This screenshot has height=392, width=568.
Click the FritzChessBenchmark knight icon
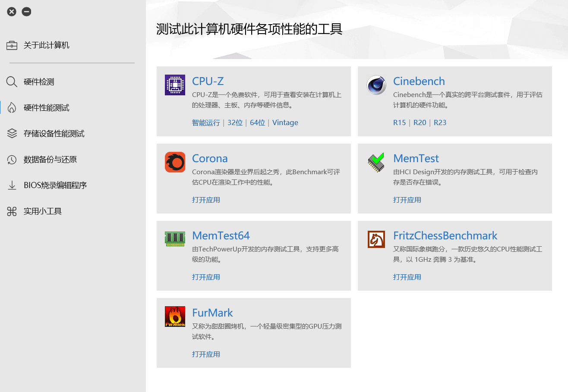click(x=376, y=239)
